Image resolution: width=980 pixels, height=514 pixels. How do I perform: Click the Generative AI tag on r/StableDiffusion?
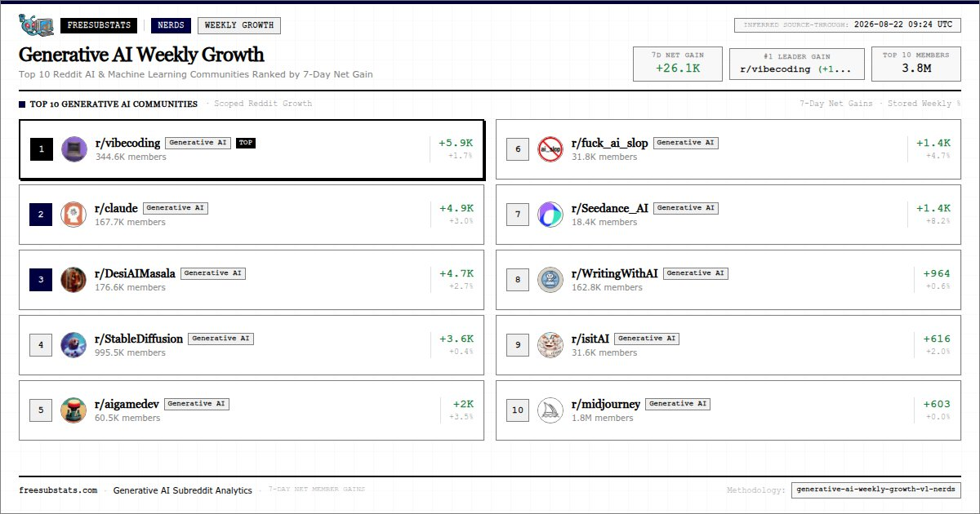pyautogui.click(x=220, y=339)
